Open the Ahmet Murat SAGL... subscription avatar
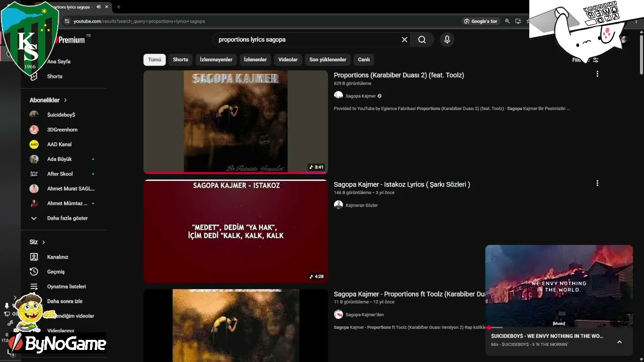The height and width of the screenshot is (362, 644). tap(34, 189)
